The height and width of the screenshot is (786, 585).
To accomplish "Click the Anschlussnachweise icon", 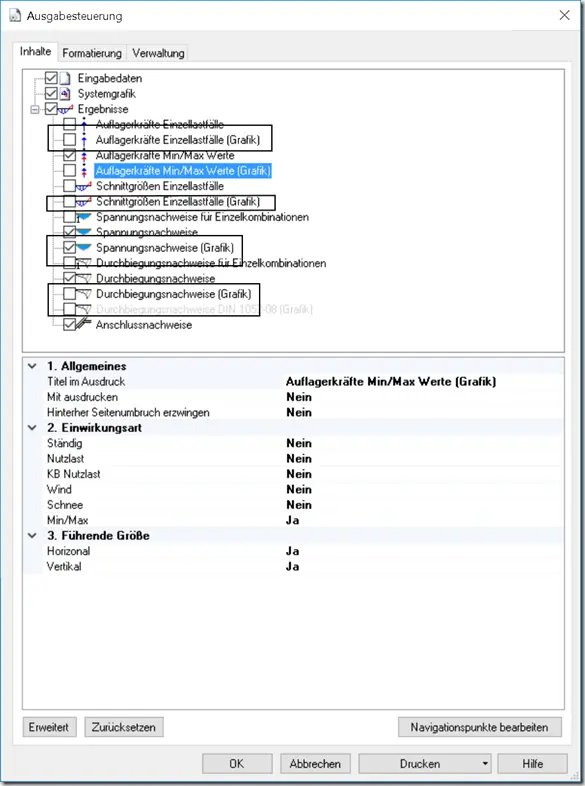I will click(84, 324).
